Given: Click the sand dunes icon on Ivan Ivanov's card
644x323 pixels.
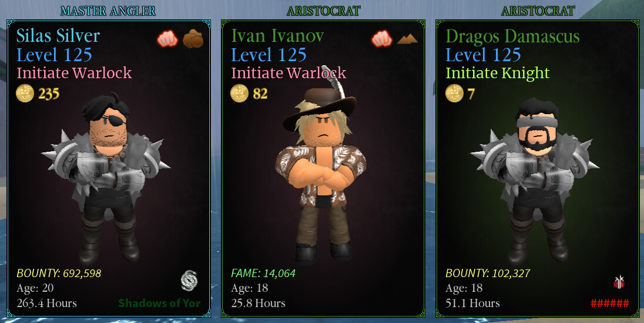Looking at the screenshot, I should [407, 39].
